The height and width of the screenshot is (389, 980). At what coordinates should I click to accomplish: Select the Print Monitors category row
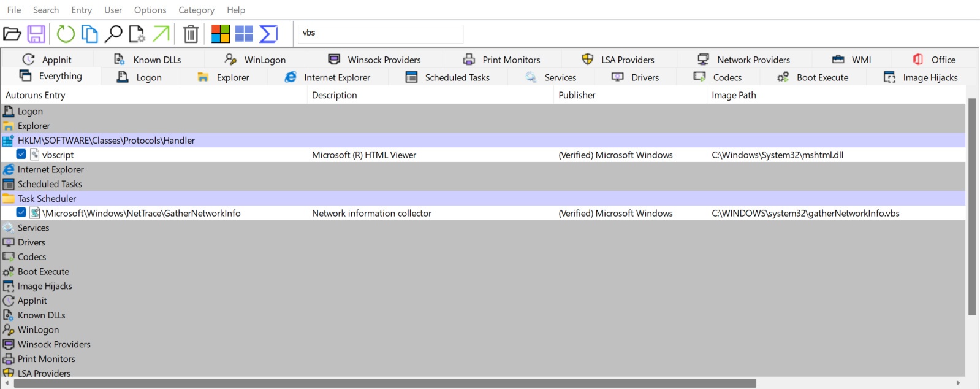tap(483, 359)
